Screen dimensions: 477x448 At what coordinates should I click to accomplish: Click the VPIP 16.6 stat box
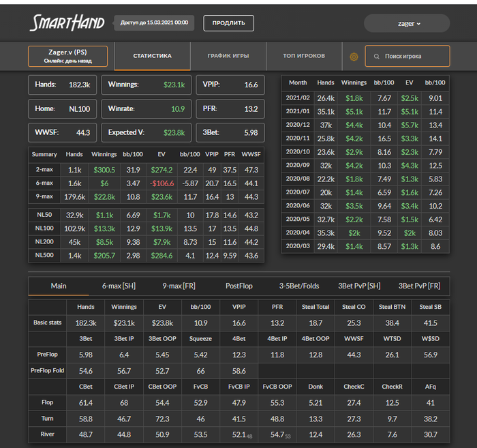(230, 85)
